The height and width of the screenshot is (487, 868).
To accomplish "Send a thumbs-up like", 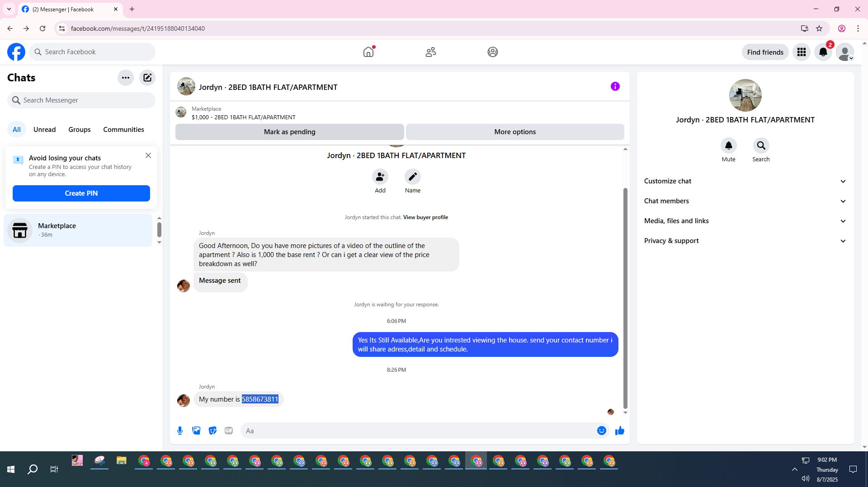I will click(620, 431).
